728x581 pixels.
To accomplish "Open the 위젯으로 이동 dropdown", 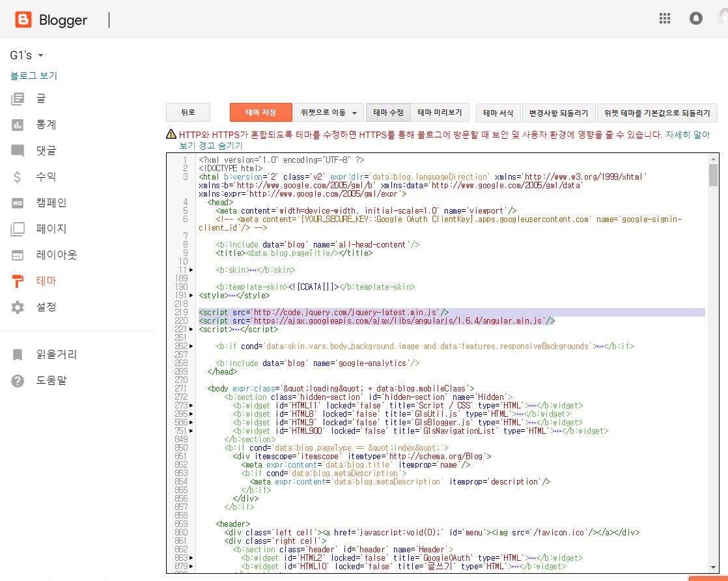I will pos(329,113).
